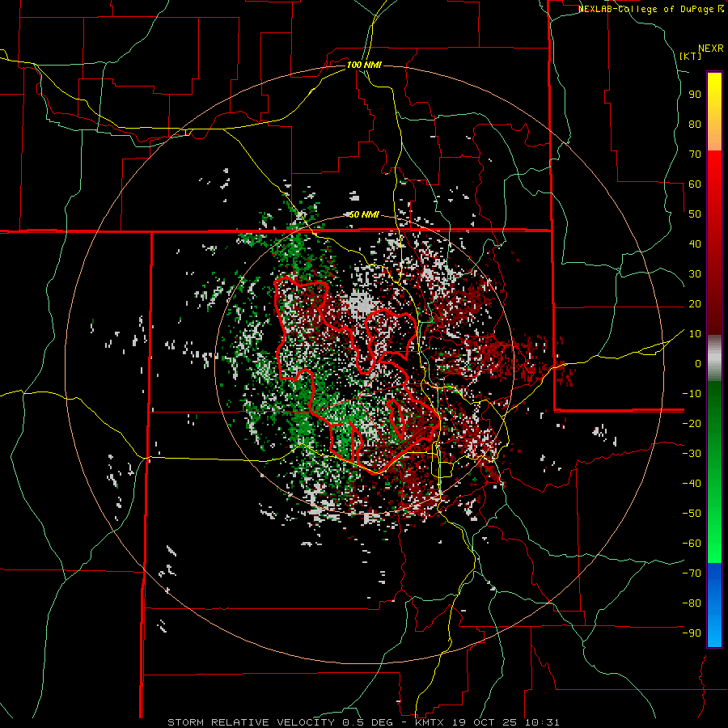
Task: Click the 0.5 DEG elevation text
Action: [x=366, y=722]
